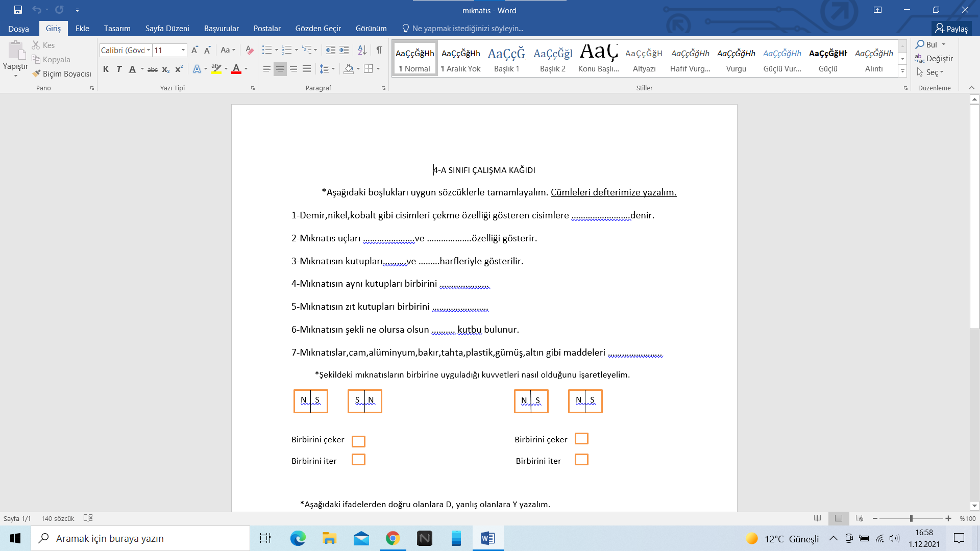
Task: Toggle center alignment
Action: [280, 69]
